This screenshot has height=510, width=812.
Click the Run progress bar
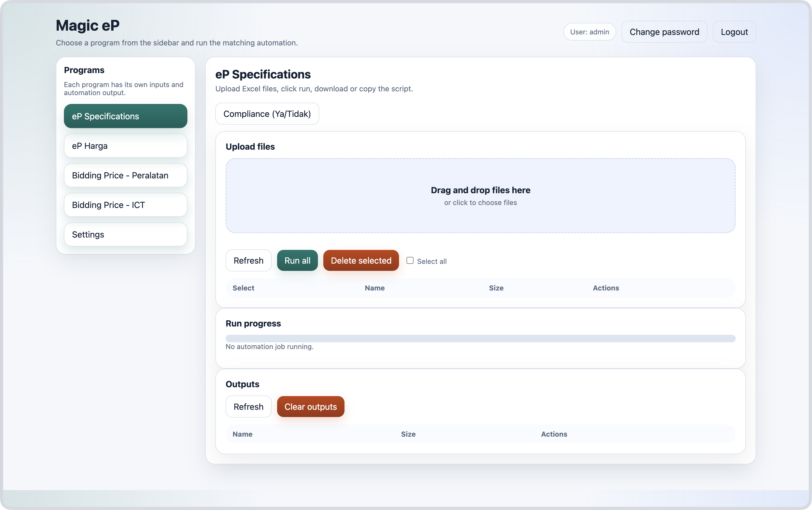coord(480,338)
